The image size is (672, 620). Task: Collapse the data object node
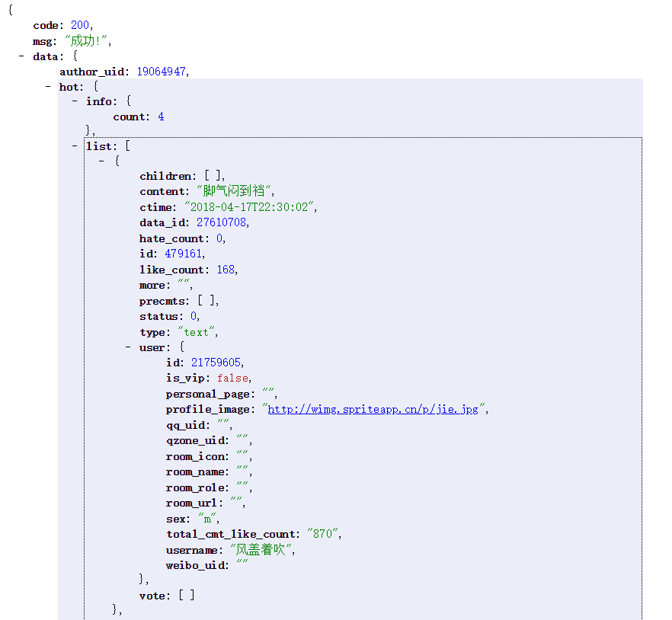pyautogui.click(x=21, y=56)
